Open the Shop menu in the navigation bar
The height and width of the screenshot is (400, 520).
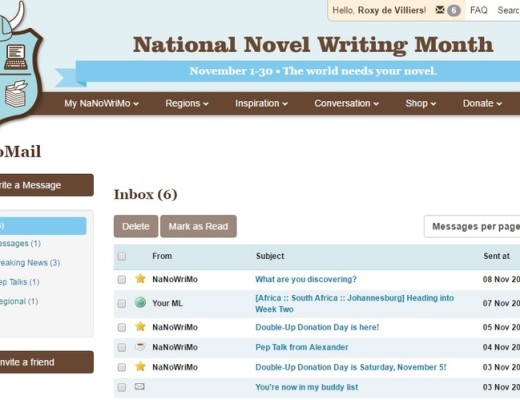pos(420,104)
